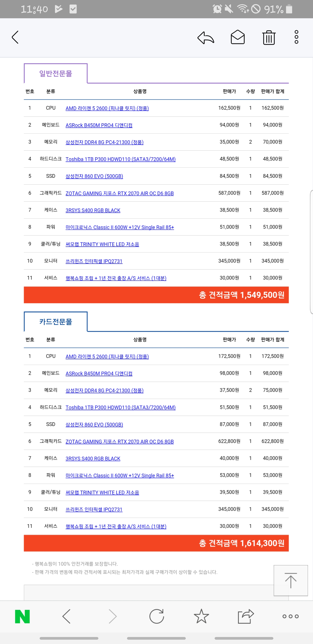Tap the battery status icon

[x=289, y=9]
